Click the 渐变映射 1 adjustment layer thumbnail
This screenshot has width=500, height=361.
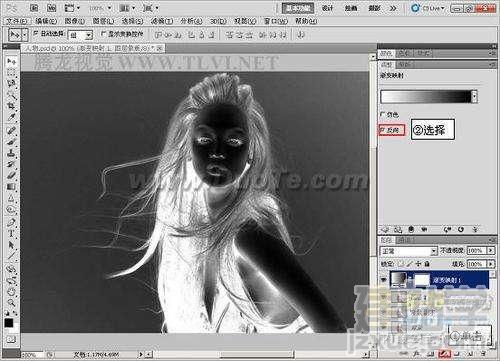pyautogui.click(x=399, y=279)
